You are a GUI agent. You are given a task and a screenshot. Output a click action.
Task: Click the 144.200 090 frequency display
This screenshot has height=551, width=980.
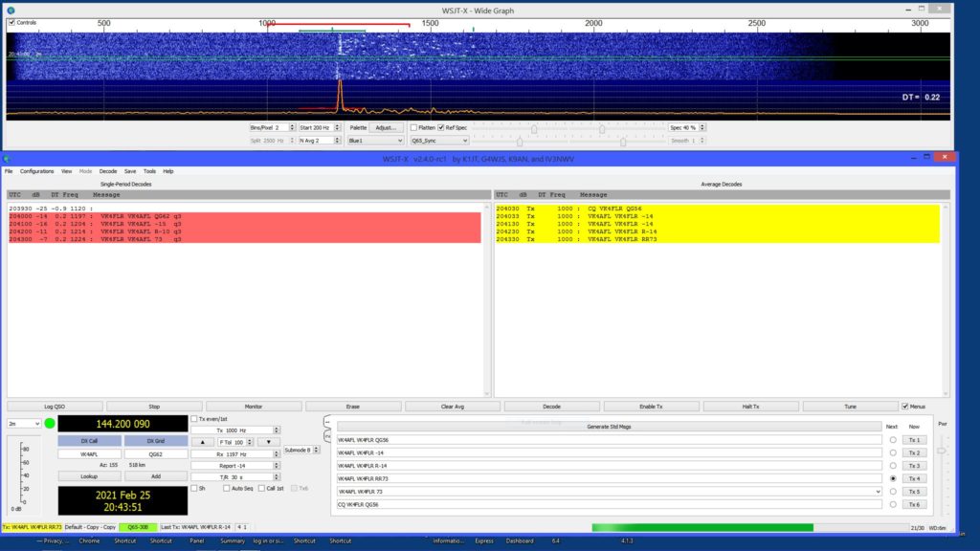(x=122, y=424)
